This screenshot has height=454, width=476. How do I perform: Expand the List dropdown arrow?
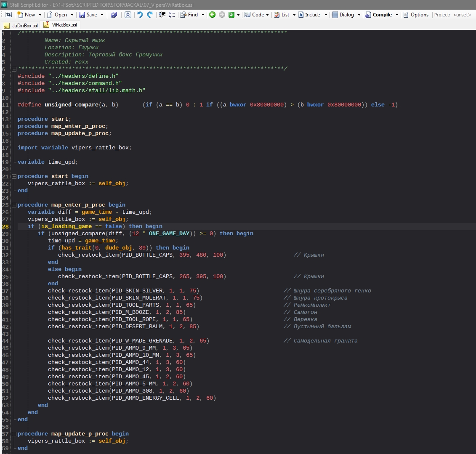(294, 15)
